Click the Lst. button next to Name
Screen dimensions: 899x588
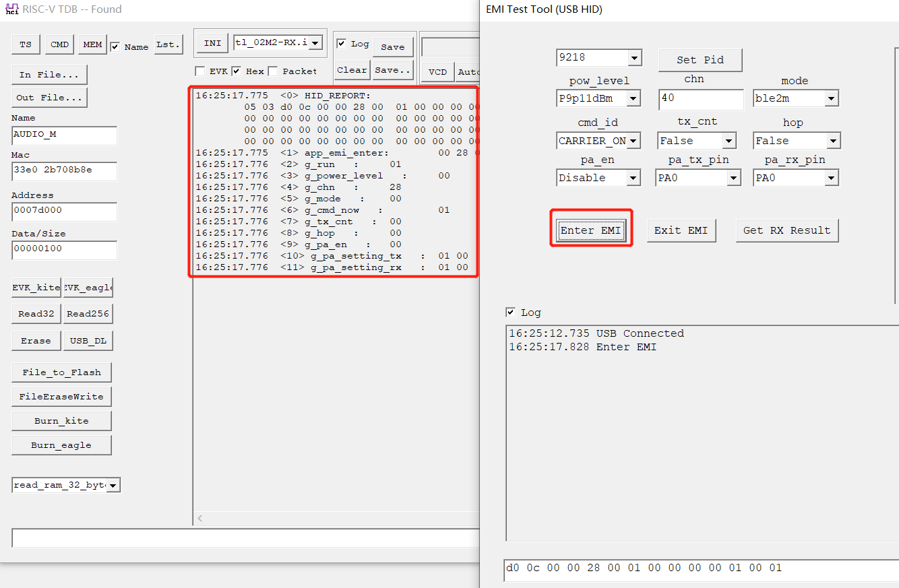coord(168,44)
